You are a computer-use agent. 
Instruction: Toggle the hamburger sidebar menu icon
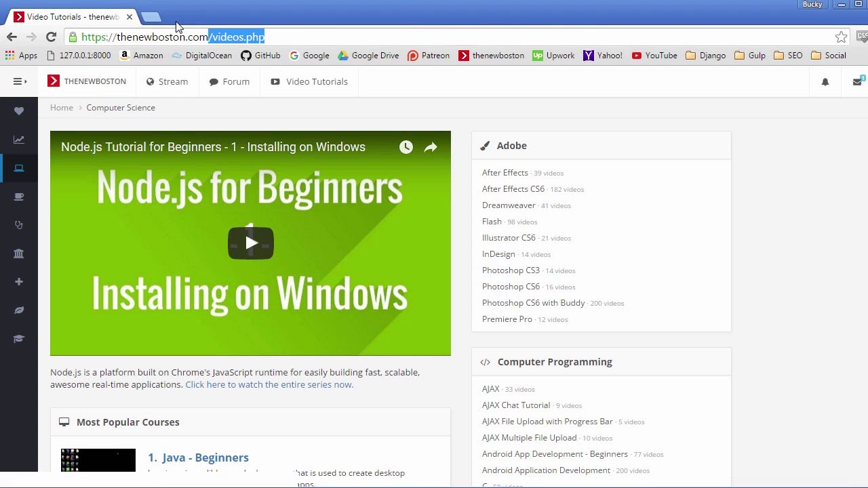pos(20,81)
